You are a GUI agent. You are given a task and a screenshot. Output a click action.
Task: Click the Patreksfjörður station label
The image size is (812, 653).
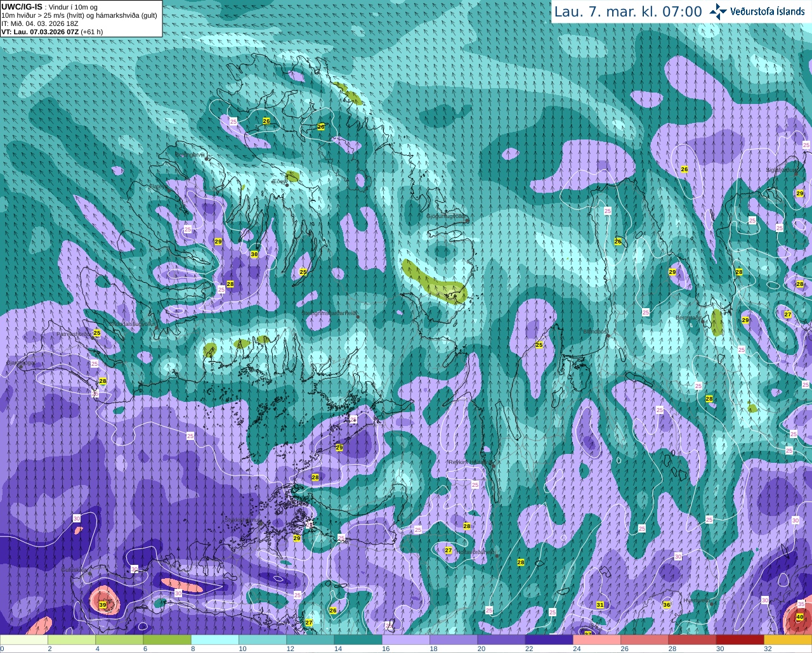[75, 333]
